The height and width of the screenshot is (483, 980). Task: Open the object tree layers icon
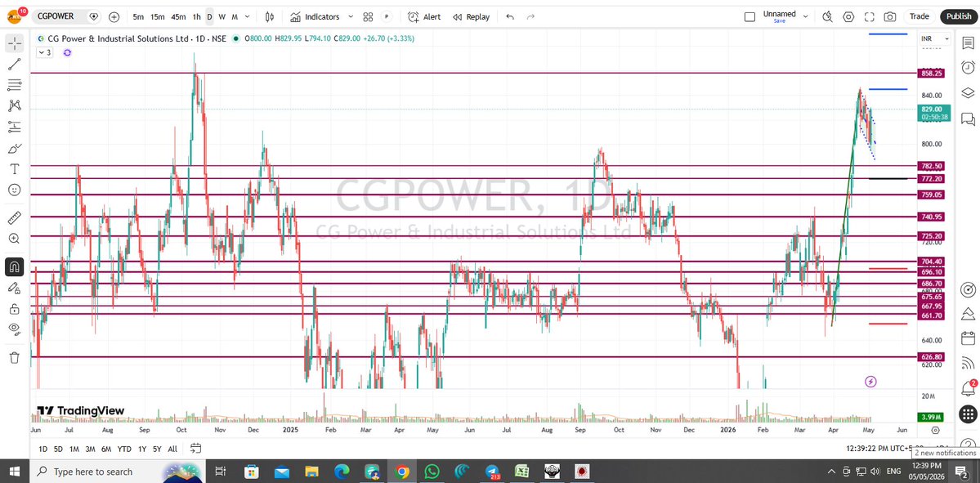click(x=968, y=93)
